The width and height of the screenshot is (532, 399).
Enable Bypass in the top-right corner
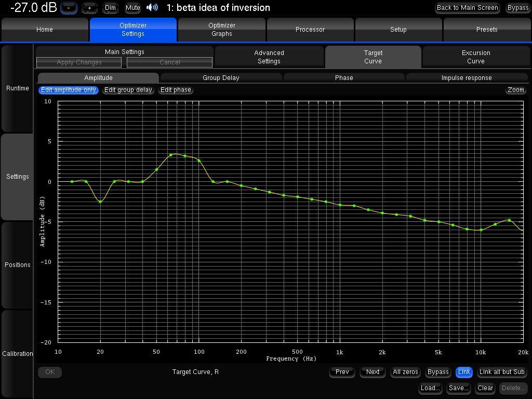(517, 8)
